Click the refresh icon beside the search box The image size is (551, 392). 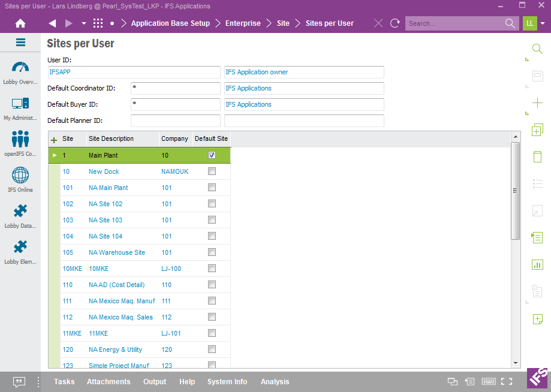coord(395,23)
